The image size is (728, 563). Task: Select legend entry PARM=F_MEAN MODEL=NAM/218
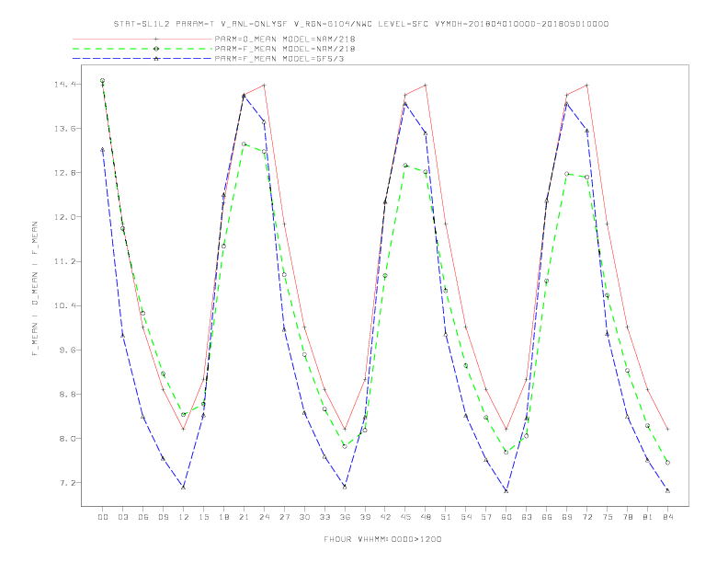click(x=285, y=49)
